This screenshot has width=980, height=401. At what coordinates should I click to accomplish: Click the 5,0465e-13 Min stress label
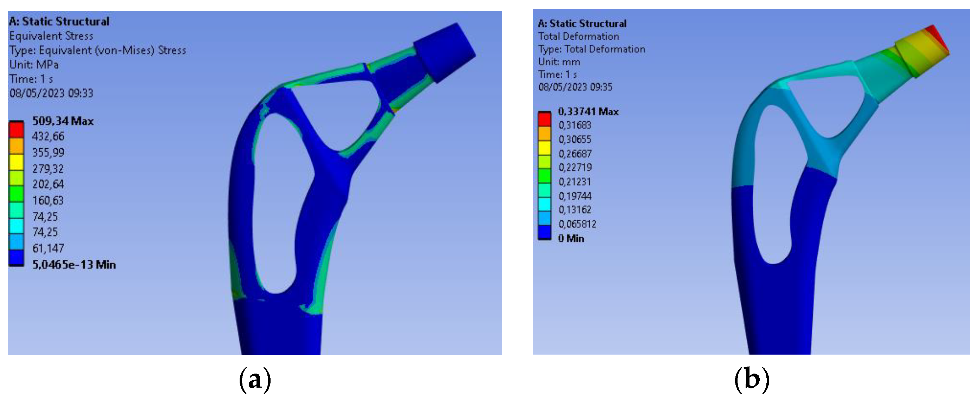coord(74,264)
